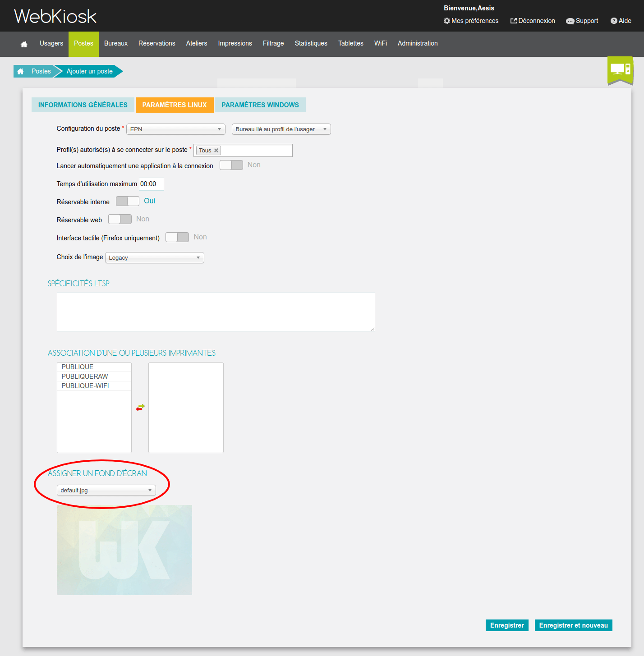Open the Legacy image choice dropdown
The height and width of the screenshot is (656, 644).
click(x=154, y=258)
